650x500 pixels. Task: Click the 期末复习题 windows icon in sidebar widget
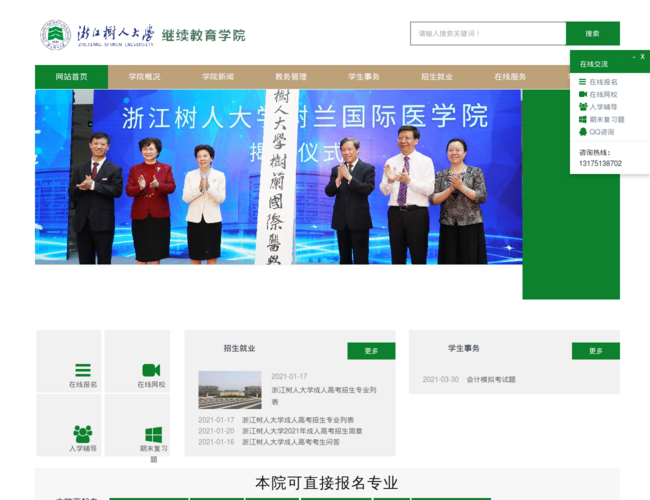tap(582, 119)
